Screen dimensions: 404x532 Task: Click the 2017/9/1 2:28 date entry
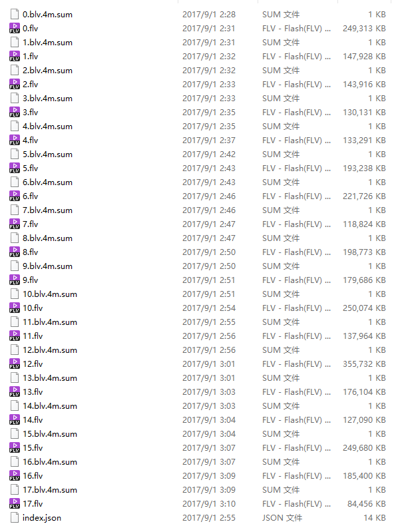tap(209, 14)
